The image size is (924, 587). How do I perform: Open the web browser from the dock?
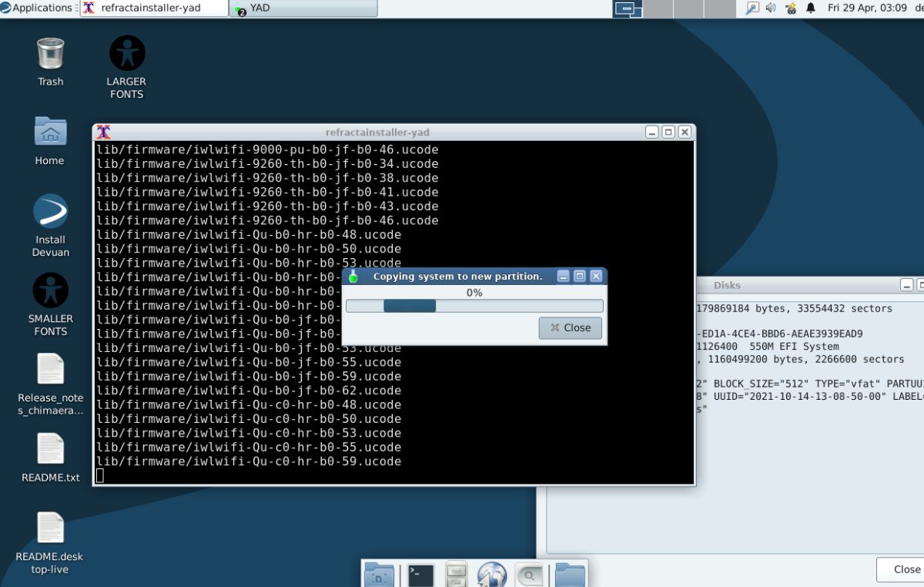tap(492, 574)
